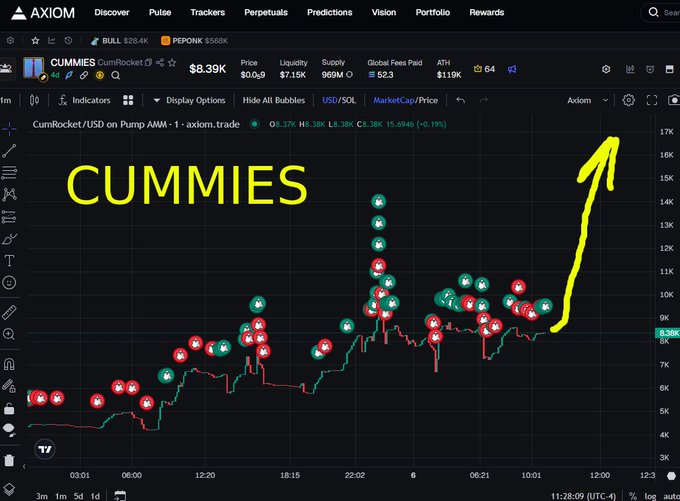Viewport: 680px width, 501px height.
Task: Click the CUMMIES token thumbnail
Action: pyautogui.click(x=33, y=68)
